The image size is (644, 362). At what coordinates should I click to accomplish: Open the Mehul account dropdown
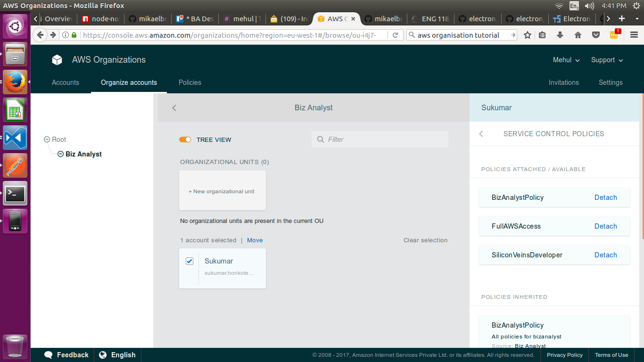(x=566, y=60)
